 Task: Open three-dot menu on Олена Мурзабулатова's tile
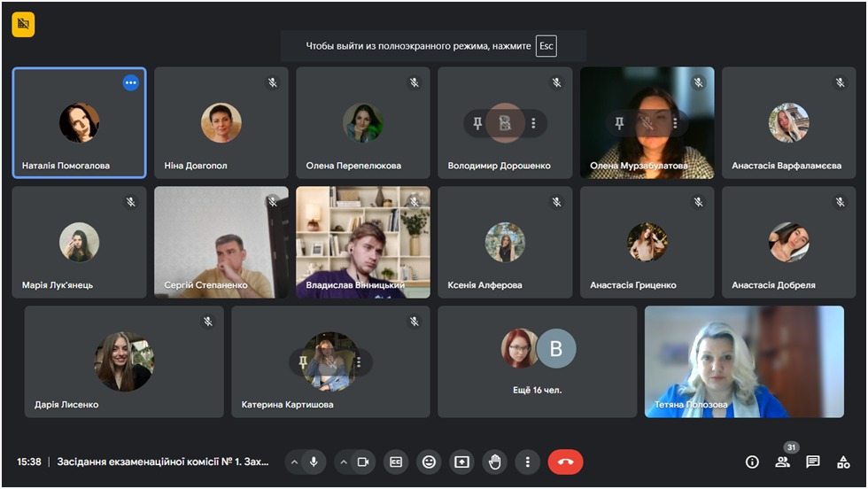675,123
